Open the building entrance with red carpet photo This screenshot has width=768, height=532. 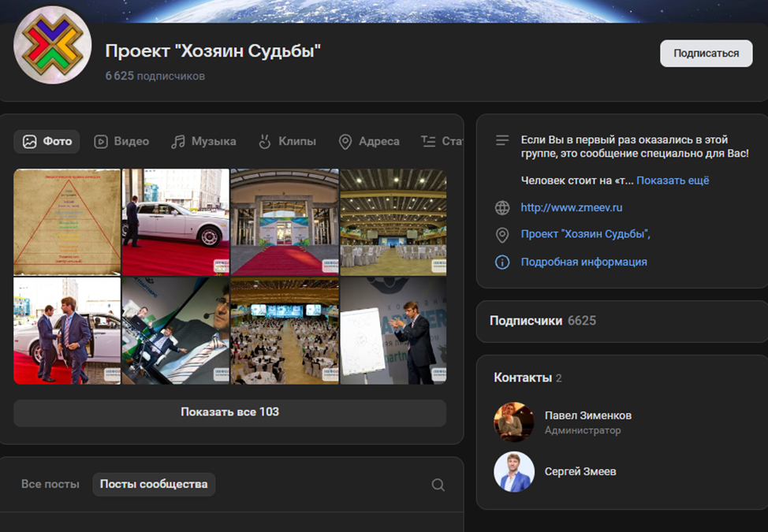285,222
